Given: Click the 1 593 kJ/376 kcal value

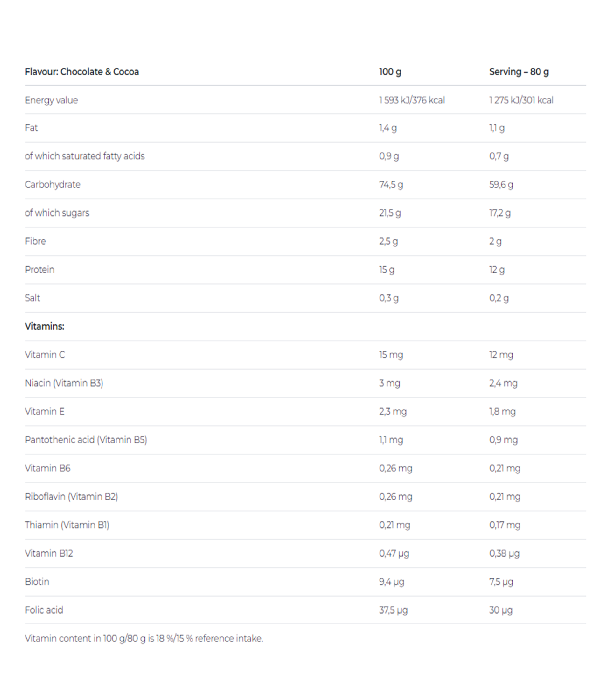Looking at the screenshot, I should pos(412,100).
